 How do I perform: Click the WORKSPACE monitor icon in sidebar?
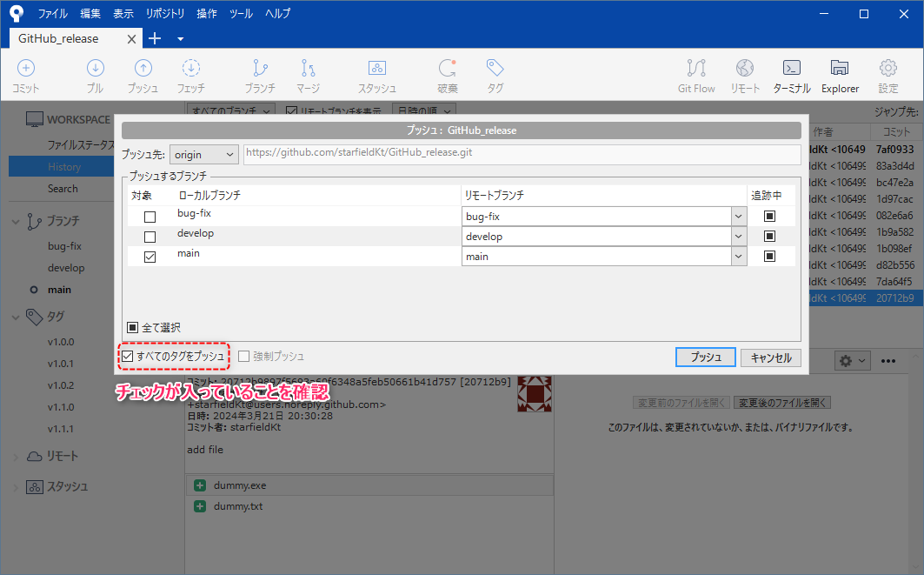[34, 120]
